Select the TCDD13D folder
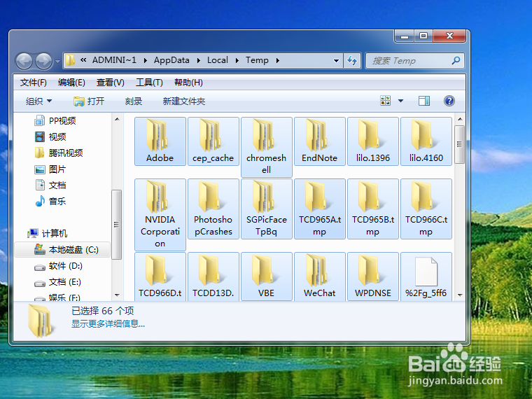 point(213,276)
